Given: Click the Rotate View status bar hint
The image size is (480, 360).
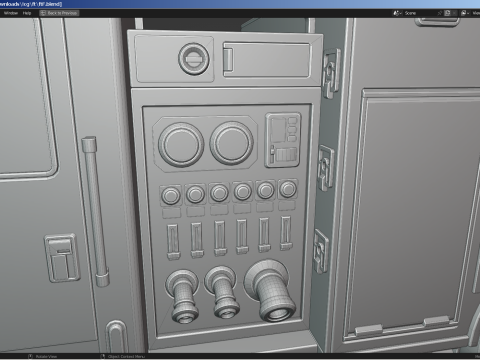Looking at the screenshot, I should (43, 356).
